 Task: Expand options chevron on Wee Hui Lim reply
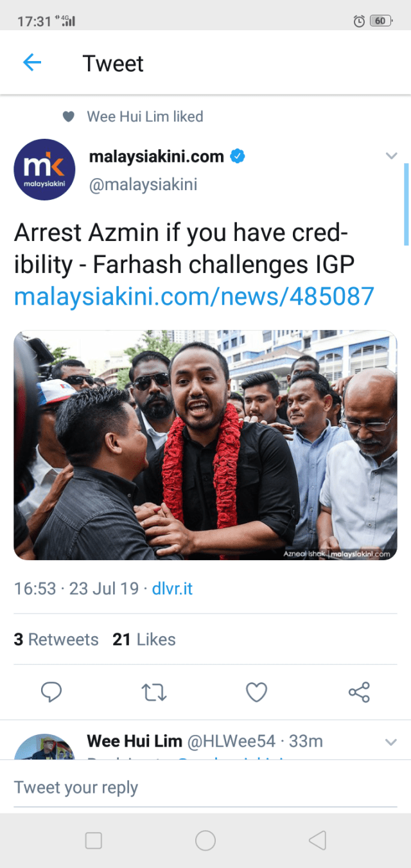pos(390,742)
